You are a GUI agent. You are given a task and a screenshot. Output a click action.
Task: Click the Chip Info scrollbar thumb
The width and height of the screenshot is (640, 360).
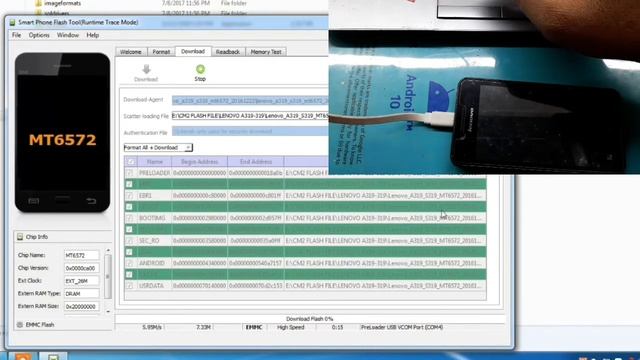(x=108, y=276)
